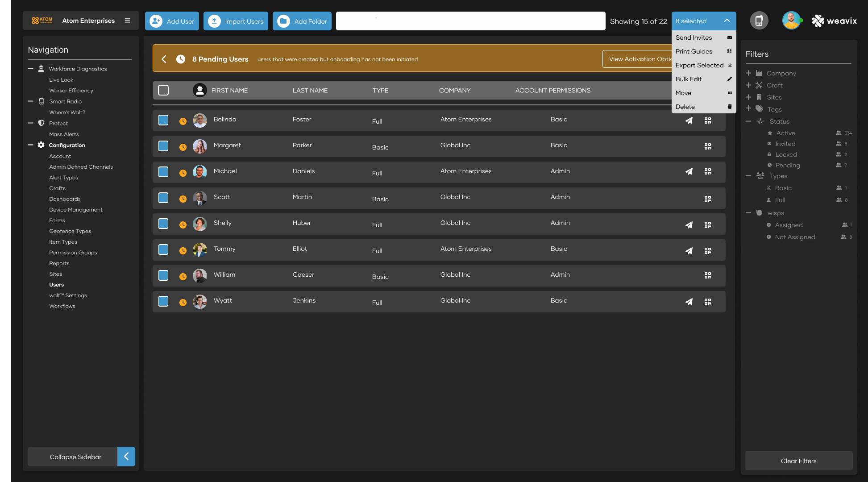Image resolution: width=868 pixels, height=482 pixels.
Task: Open Permission Groups in navigation
Action: click(x=73, y=253)
